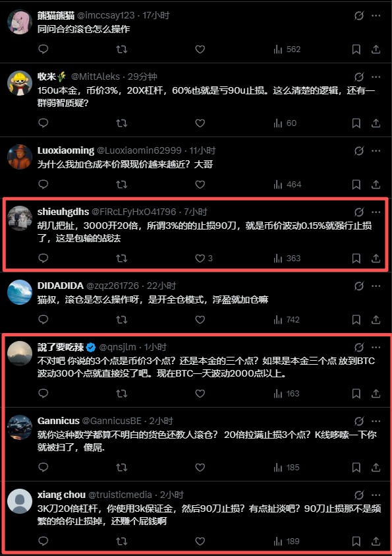
Task: Open Luoxiaoming's display name link
Action: coord(66,150)
